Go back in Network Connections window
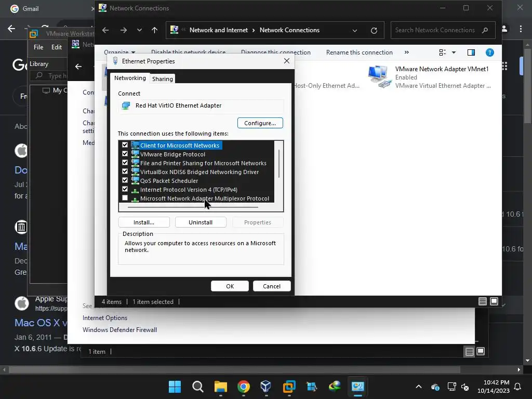The image size is (532, 399). 105,30
